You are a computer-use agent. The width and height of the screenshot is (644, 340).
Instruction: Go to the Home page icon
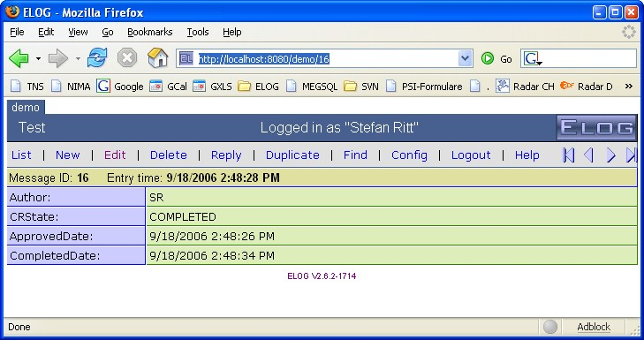pos(158,58)
